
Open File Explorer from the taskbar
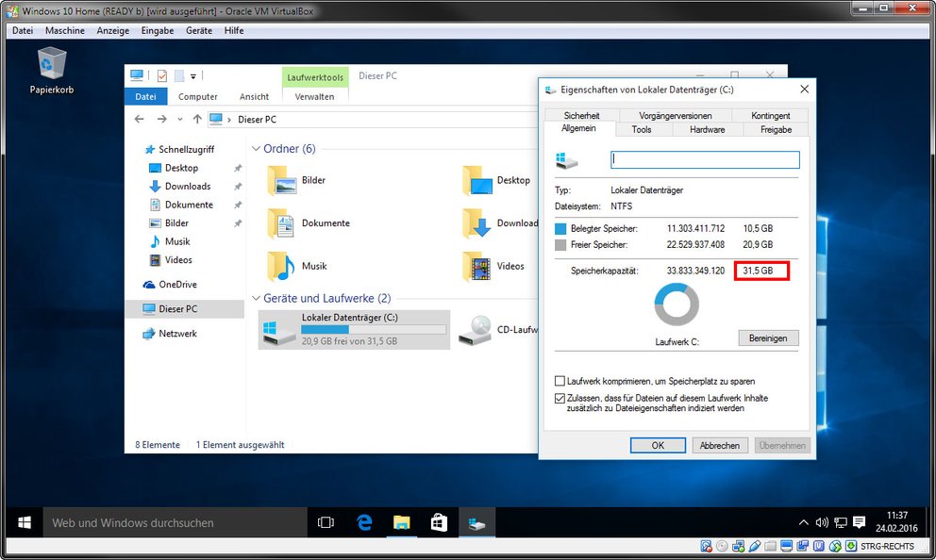tap(402, 522)
